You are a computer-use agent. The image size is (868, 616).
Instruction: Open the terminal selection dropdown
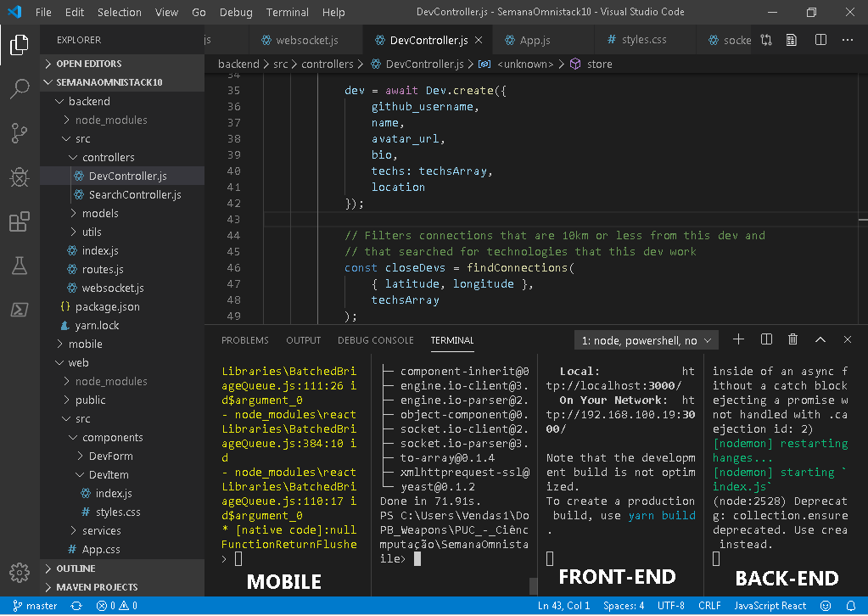click(645, 339)
